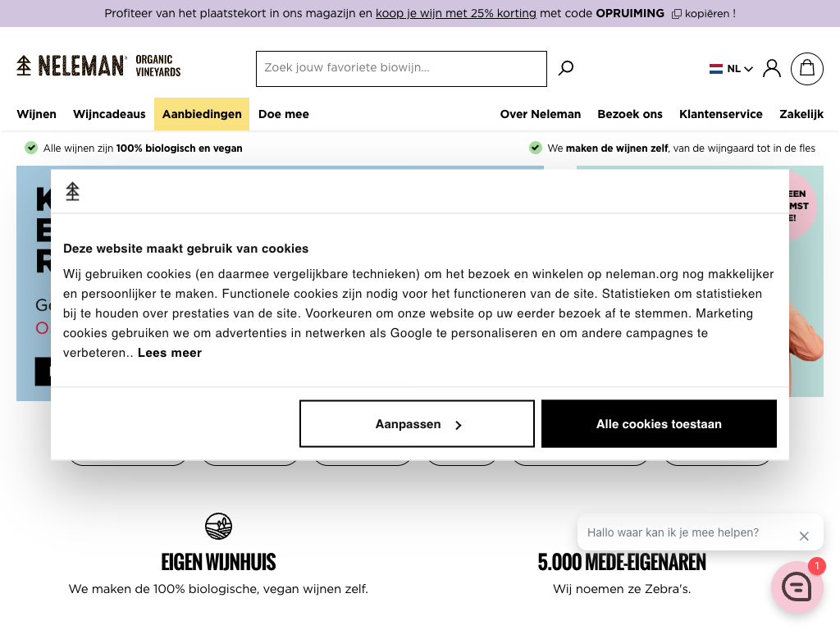Screen dimensions: 840x630
Task: Click the Neleman Organic Vineyards logo
Action: pos(98,66)
